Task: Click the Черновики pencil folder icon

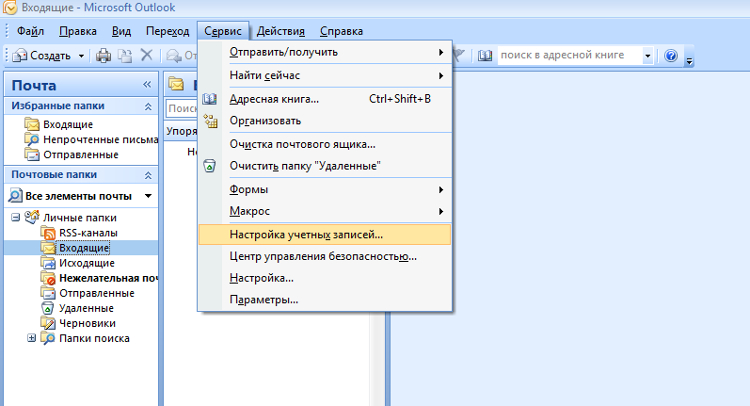Action: point(48,324)
